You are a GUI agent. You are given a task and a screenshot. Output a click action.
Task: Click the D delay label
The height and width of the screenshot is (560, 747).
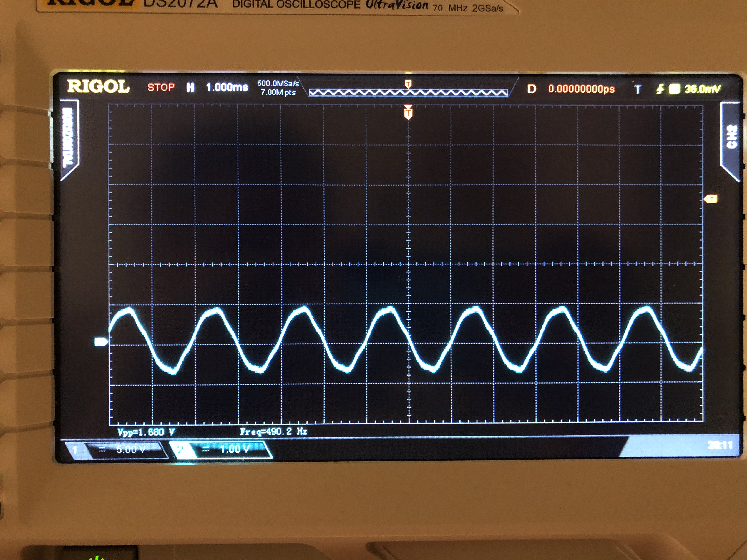pyautogui.click(x=532, y=89)
